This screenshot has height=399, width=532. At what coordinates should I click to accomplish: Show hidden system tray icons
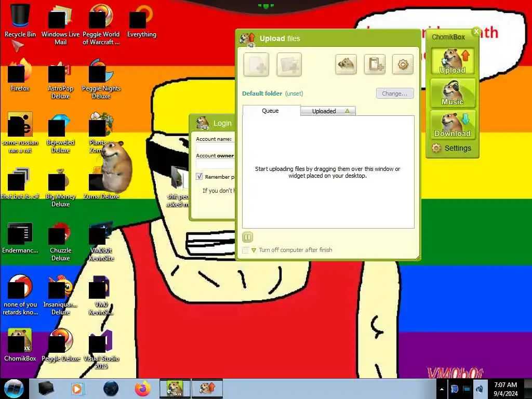pos(442,389)
